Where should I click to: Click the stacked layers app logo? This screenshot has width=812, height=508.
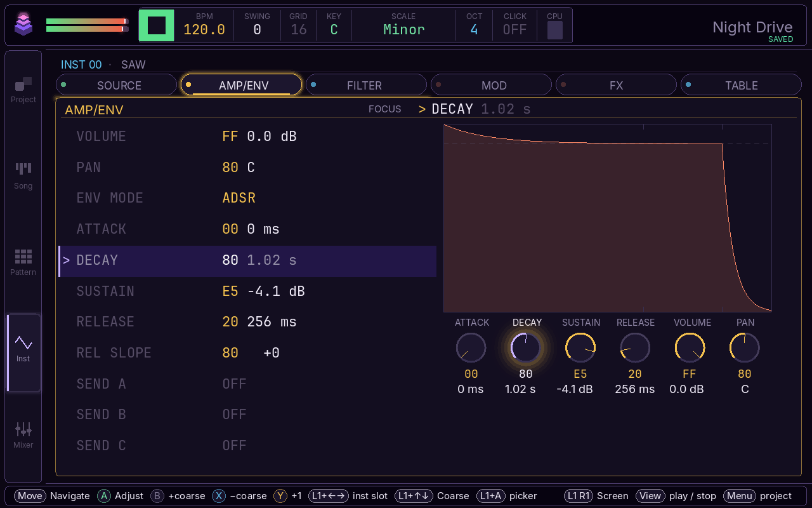(x=23, y=25)
